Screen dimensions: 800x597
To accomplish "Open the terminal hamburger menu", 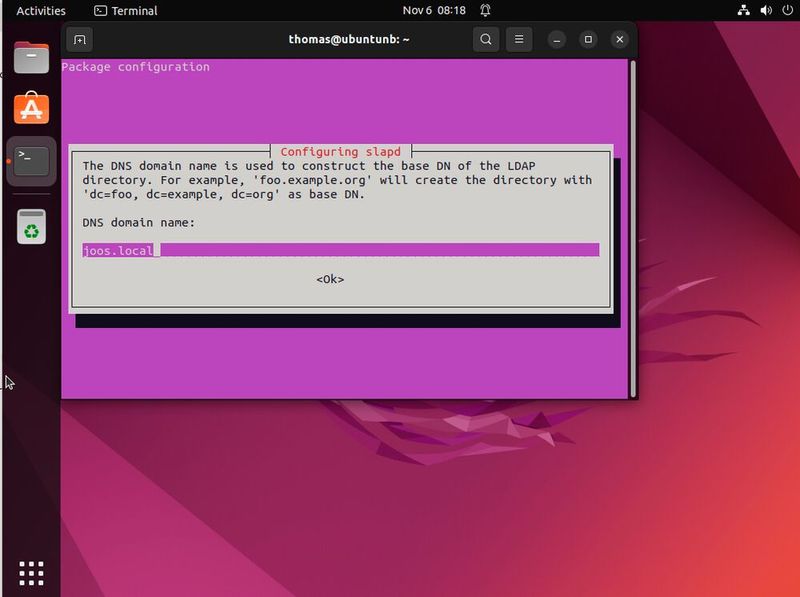I will [x=518, y=40].
